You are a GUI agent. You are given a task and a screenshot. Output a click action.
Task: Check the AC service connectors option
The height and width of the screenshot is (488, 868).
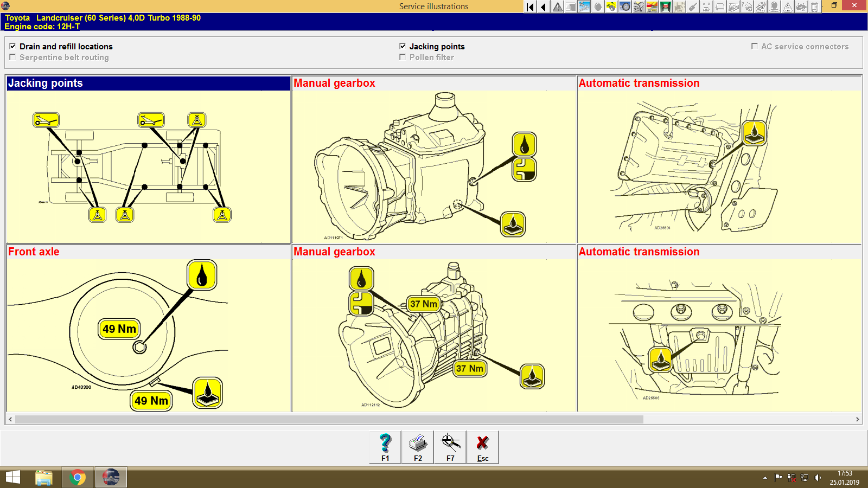(x=754, y=46)
